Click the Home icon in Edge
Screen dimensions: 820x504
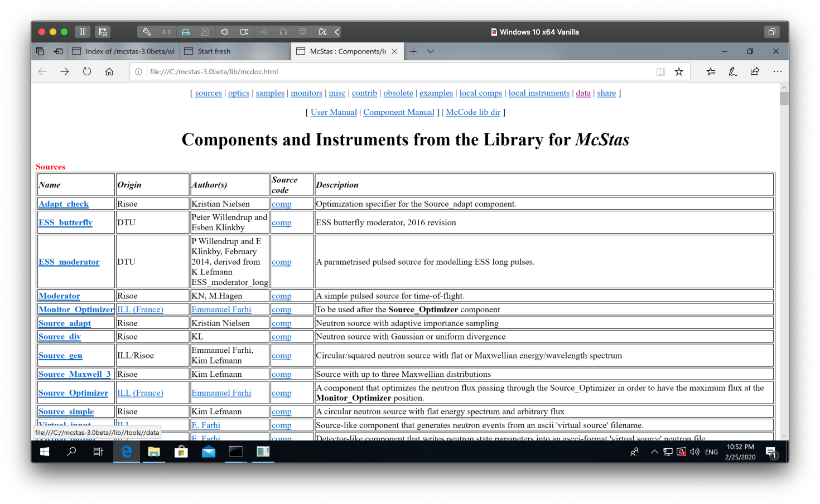[109, 71]
